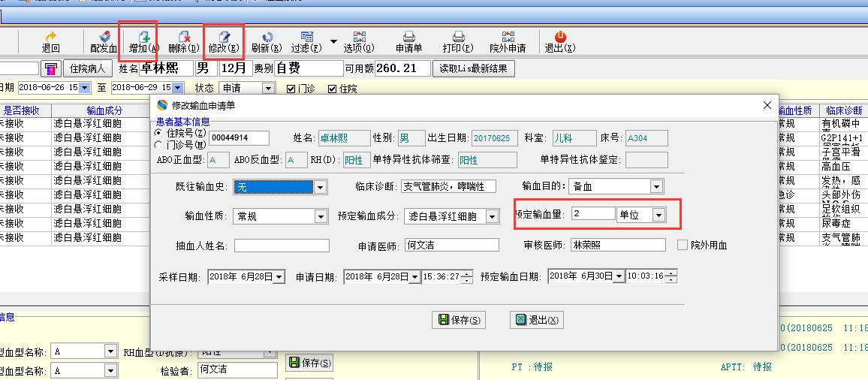The width and height of the screenshot is (868, 380).
Task: Click the 退出(X) button in the dialog
Action: click(x=537, y=320)
